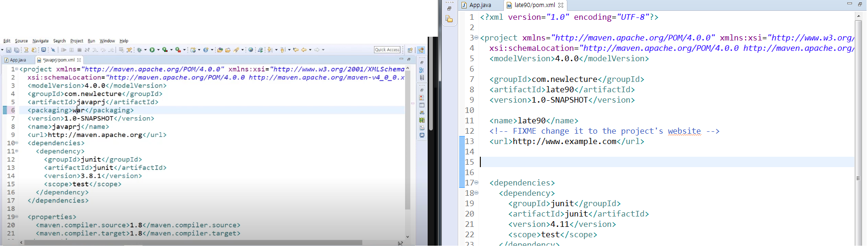Click the Outline view icon in side trim
The image size is (868, 249).
422,70
